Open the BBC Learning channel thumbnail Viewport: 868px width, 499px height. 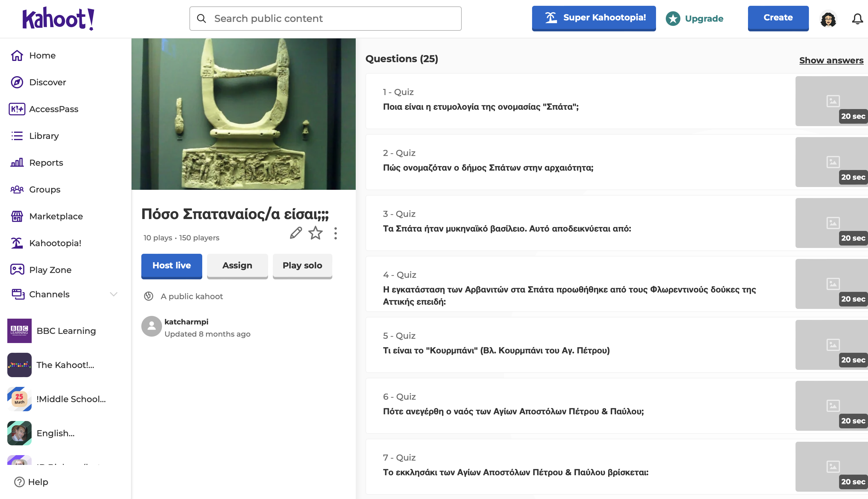pos(19,331)
